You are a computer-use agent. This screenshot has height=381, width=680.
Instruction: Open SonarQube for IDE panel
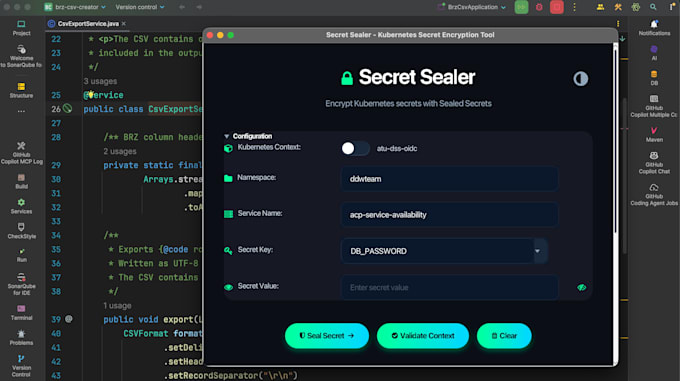[x=21, y=284]
